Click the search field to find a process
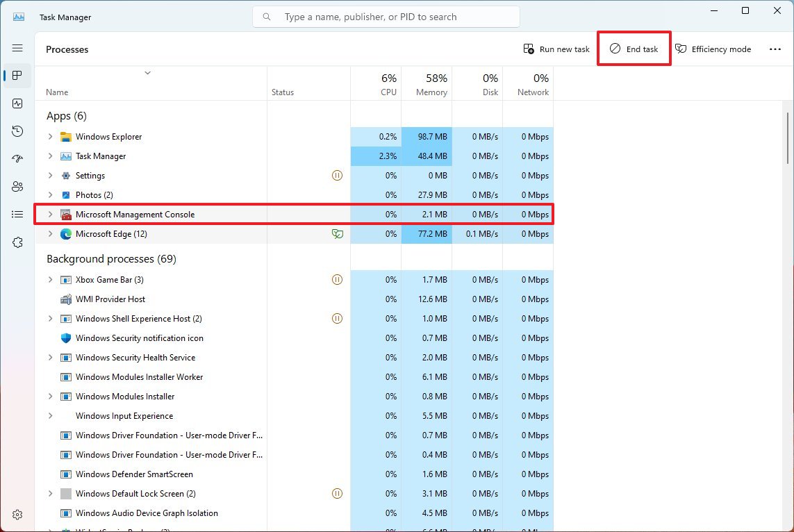This screenshot has height=532, width=794. point(386,16)
